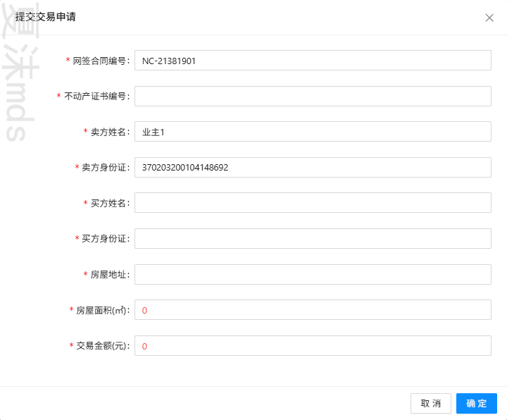Screen dimensions: 507x420
Task: Focus the 不动产证书编号 input field
Action: (x=313, y=96)
